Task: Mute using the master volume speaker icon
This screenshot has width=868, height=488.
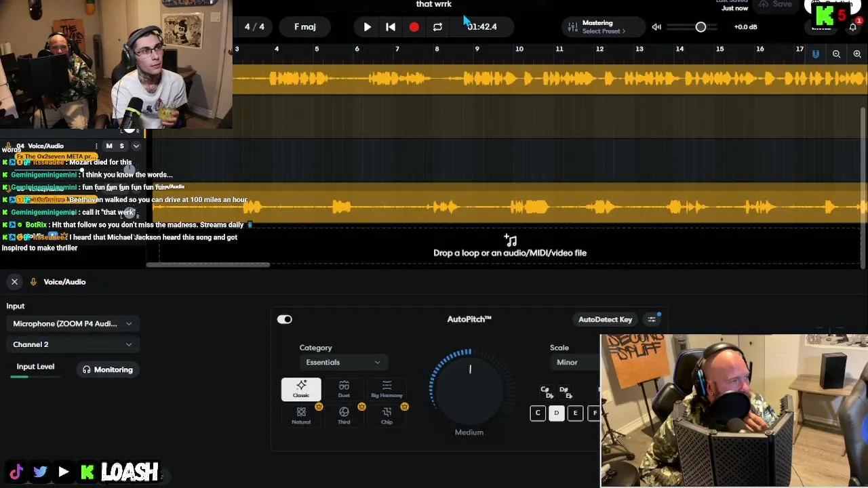Action: click(x=656, y=27)
